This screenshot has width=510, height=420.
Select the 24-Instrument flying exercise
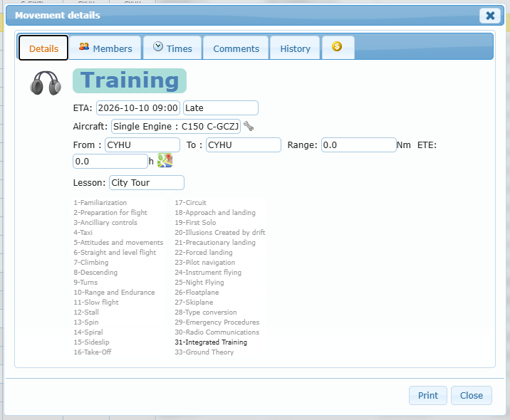(x=208, y=273)
